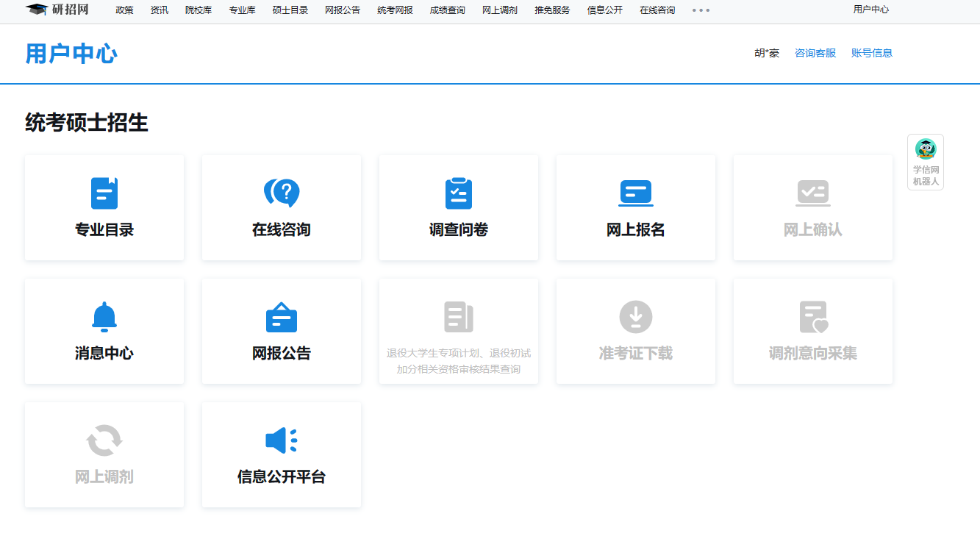The height and width of the screenshot is (550, 980).
Task: Open 网报公告 via the briefcase icon
Action: [281, 316]
